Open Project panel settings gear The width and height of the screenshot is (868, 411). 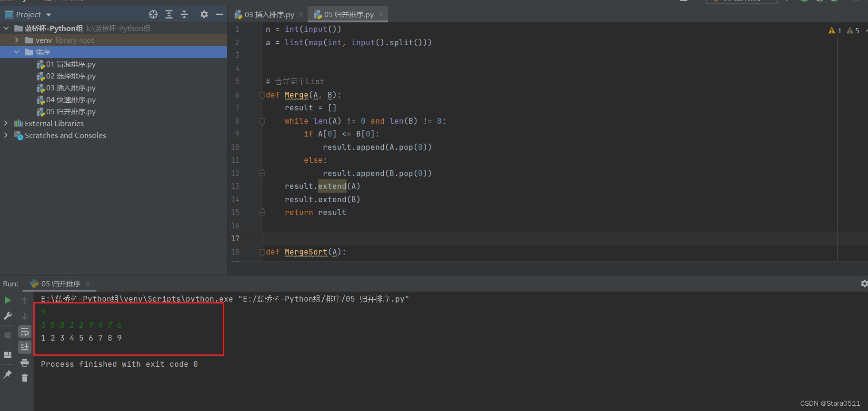click(204, 14)
